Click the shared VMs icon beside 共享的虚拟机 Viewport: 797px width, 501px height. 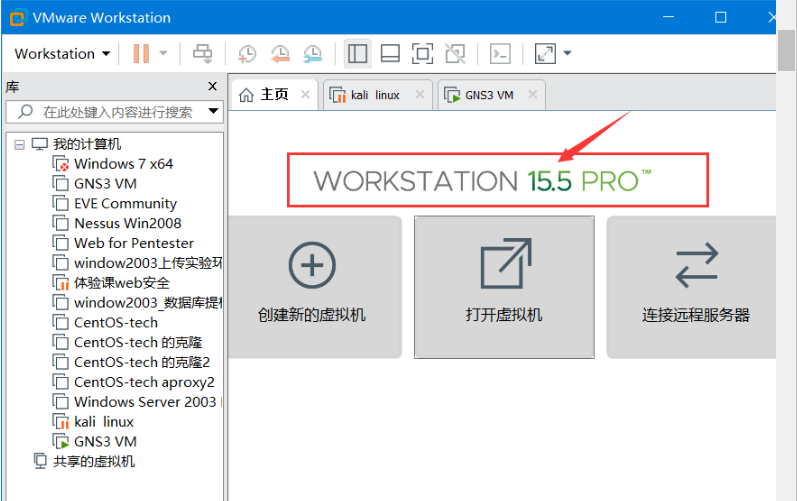[40, 461]
